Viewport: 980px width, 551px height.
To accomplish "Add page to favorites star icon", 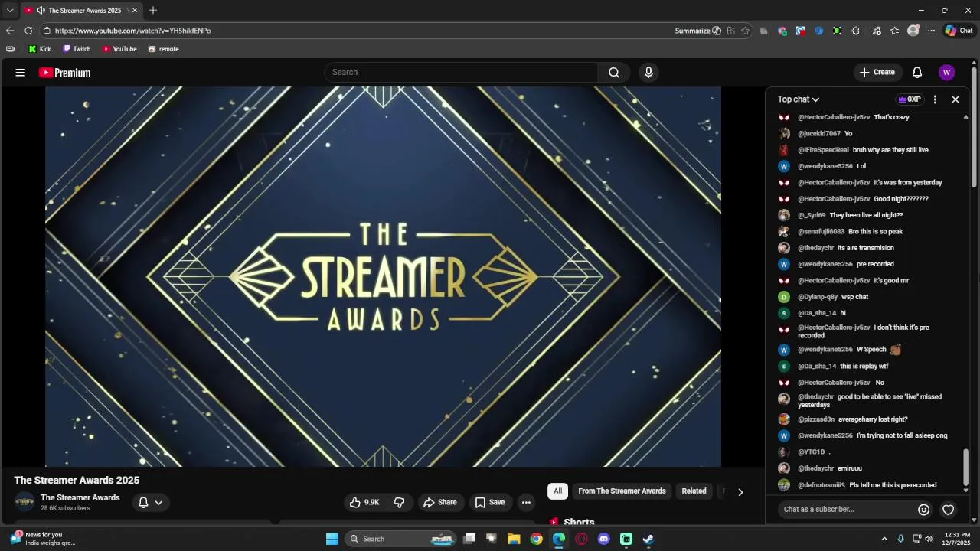I will pos(745,31).
